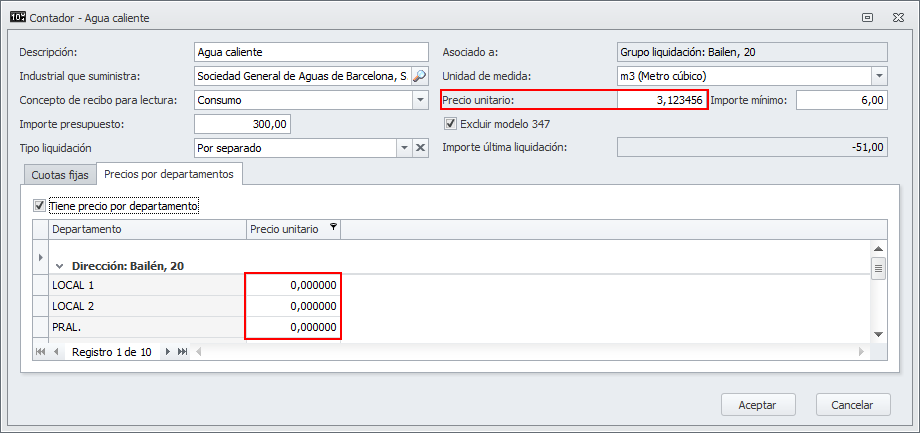Click the Contador window title icon

pyautogui.click(x=17, y=16)
